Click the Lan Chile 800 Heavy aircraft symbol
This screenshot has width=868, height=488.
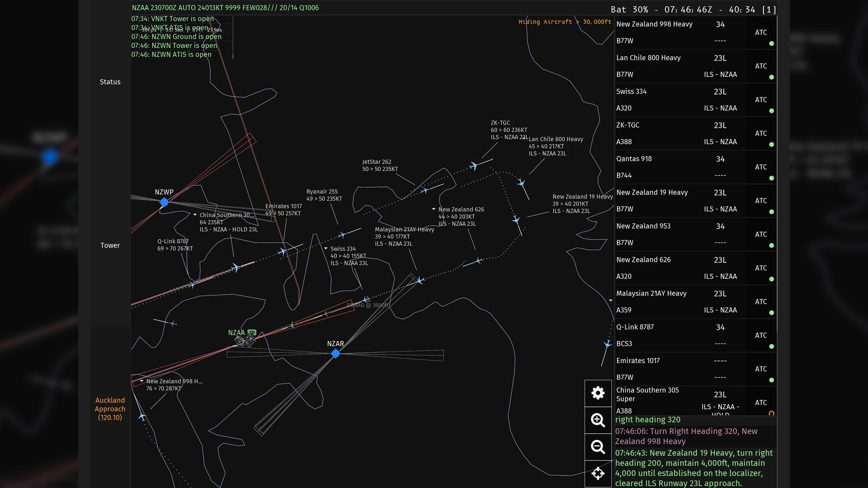point(521,183)
